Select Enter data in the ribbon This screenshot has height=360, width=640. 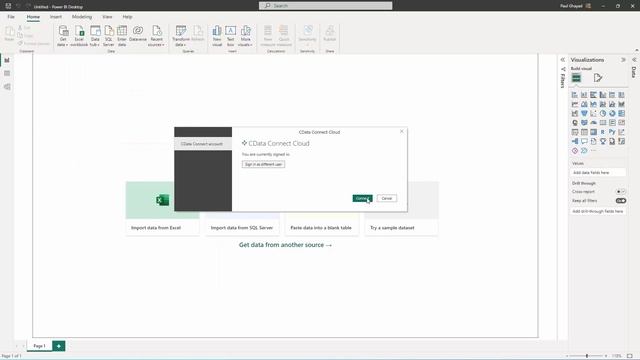122,36
